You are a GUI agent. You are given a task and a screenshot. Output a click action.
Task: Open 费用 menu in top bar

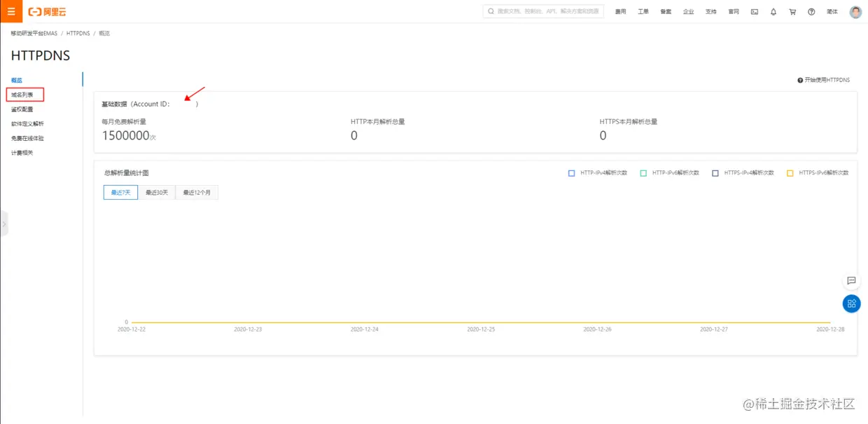(620, 12)
